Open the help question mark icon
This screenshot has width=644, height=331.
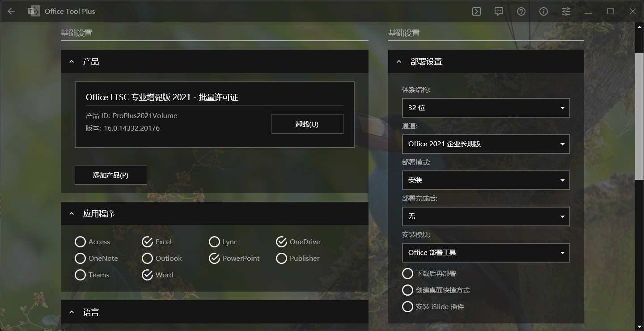click(x=521, y=12)
